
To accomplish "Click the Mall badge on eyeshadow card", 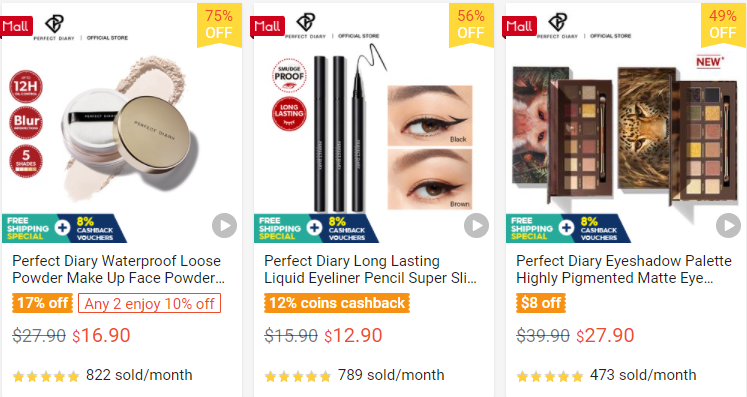I will pos(520,26).
